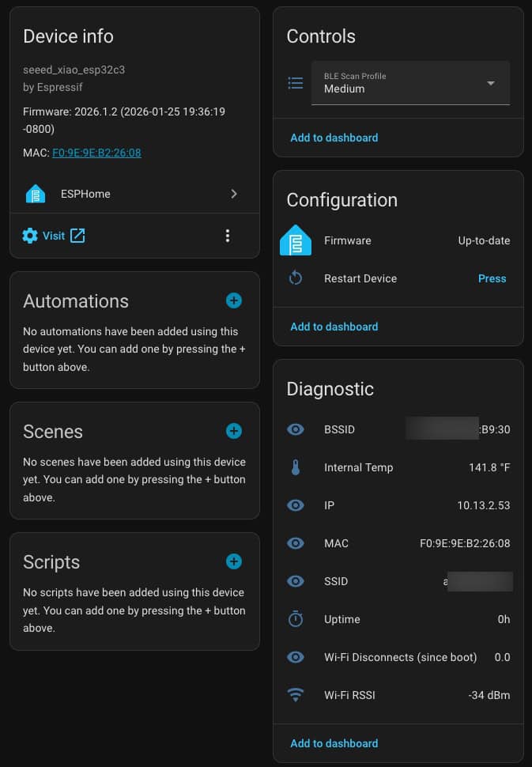Screen dimensions: 532x767
Task: Open the three-dot menu in Device info
Action: click(228, 236)
